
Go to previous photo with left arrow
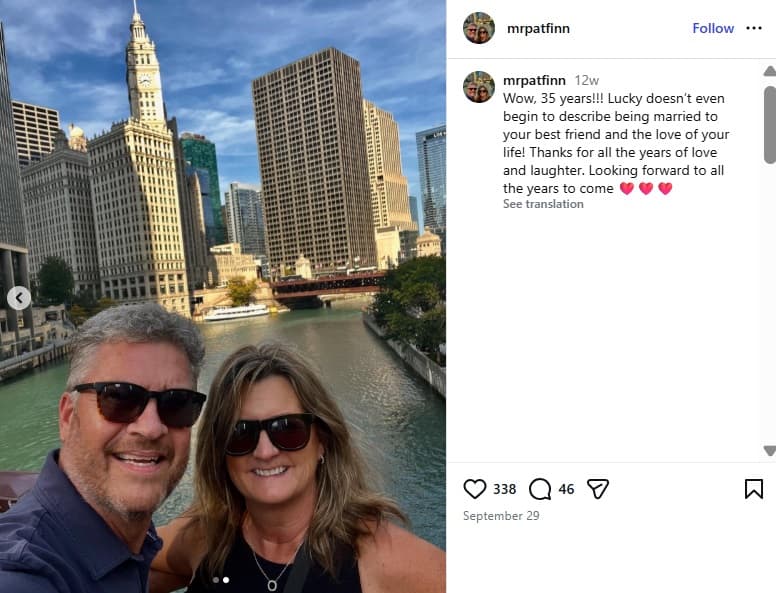[x=19, y=298]
